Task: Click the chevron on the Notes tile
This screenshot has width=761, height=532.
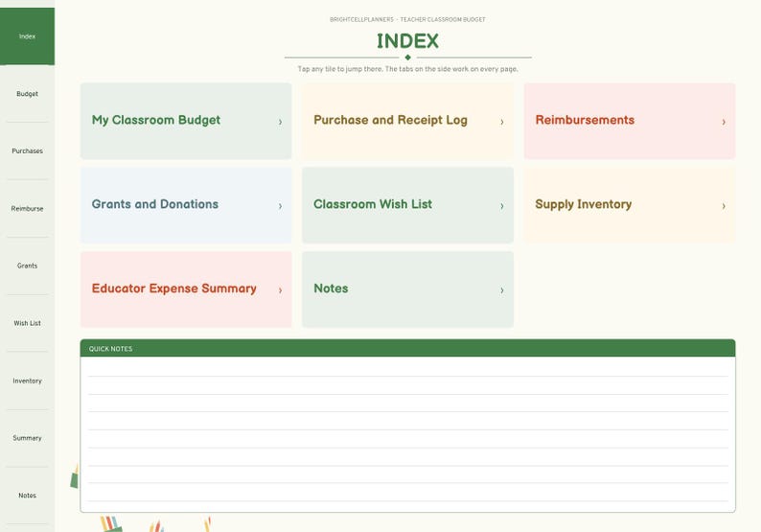Action: 502,290
